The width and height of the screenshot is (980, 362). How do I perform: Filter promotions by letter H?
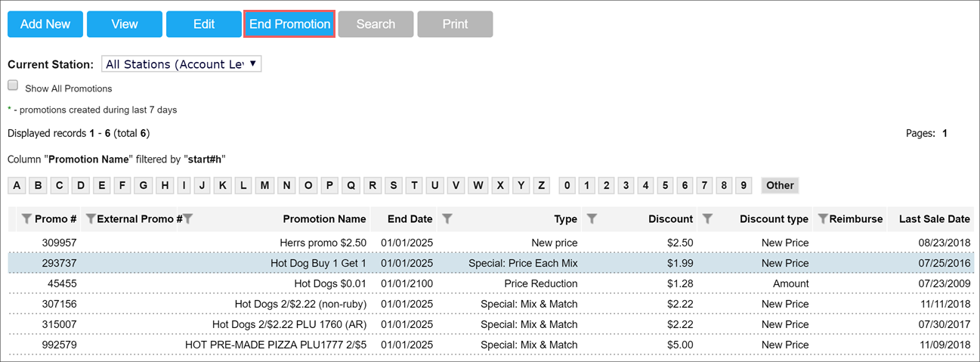click(x=163, y=185)
